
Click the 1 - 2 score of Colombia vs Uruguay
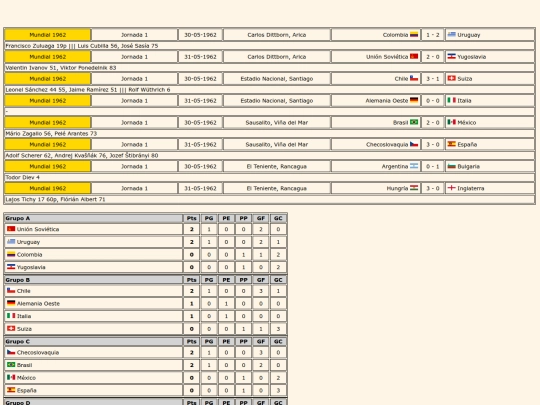433,35
